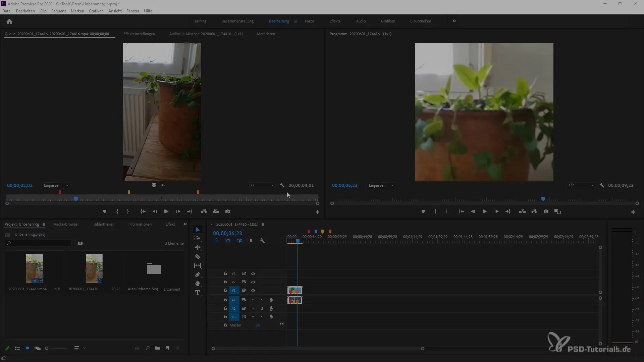
Task: Click search field in project panel
Action: 39,243
